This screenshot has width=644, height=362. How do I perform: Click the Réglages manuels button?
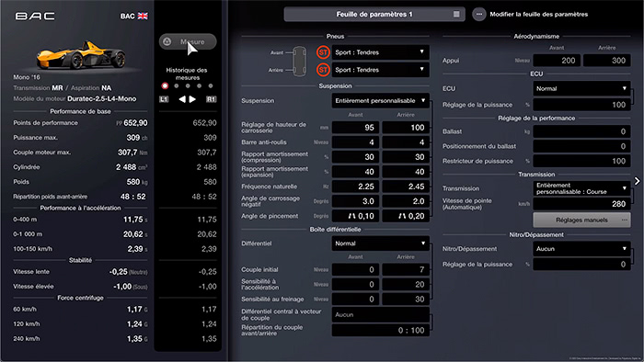click(581, 221)
